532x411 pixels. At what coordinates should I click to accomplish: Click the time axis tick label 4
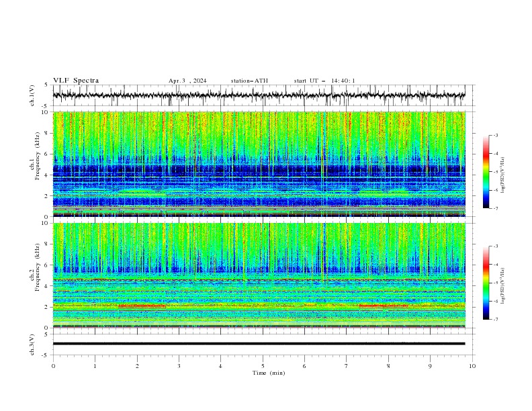(220, 366)
